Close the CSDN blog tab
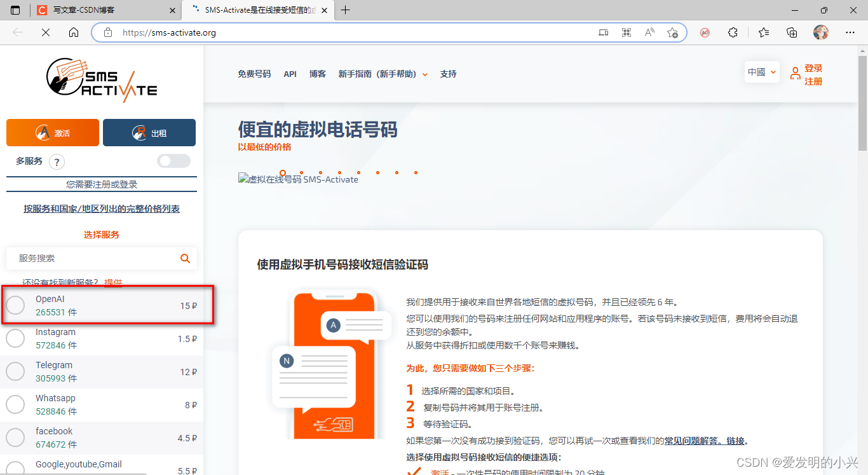This screenshot has height=475, width=868. (173, 10)
